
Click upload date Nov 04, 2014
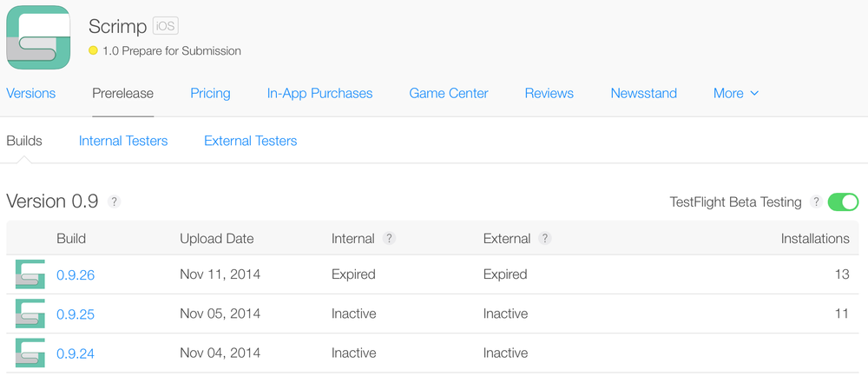(220, 353)
